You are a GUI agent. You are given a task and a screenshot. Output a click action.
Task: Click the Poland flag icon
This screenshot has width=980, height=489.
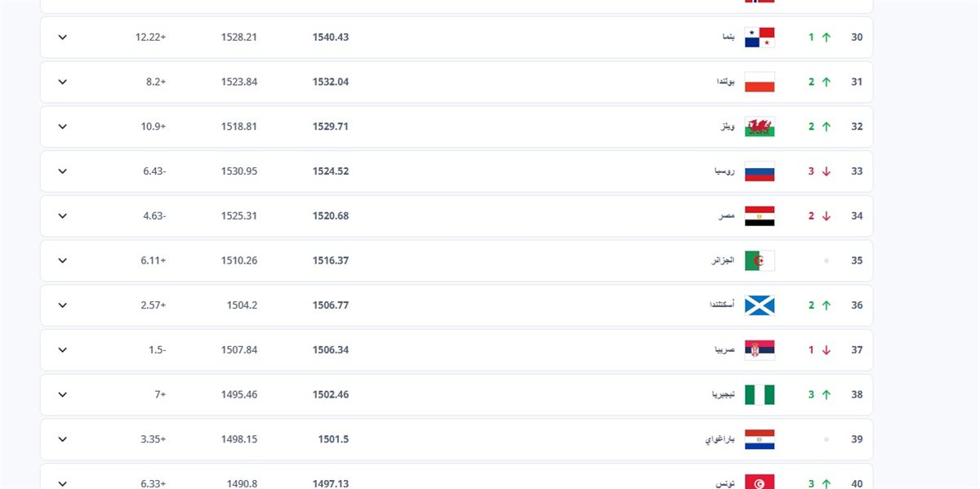click(x=759, y=82)
